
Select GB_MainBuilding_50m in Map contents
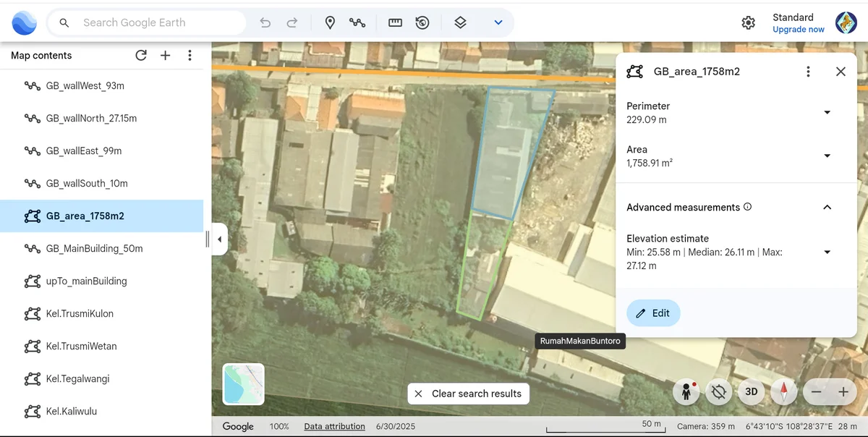click(94, 249)
